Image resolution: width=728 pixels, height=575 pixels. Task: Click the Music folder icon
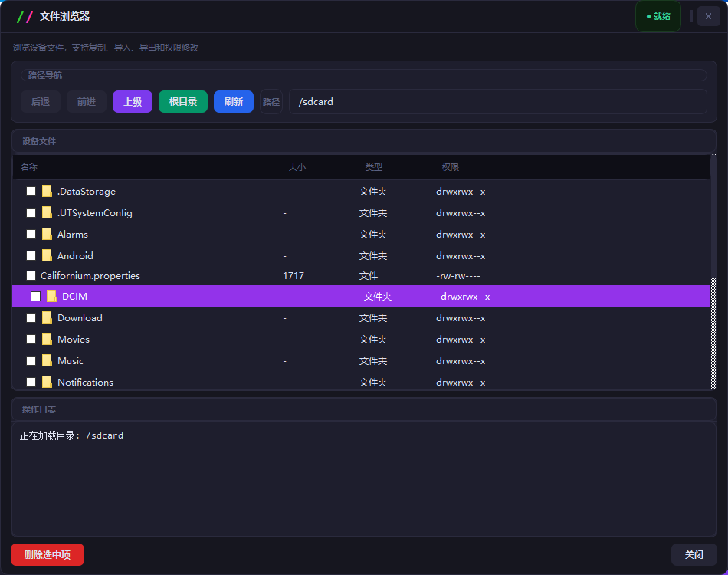coord(47,360)
